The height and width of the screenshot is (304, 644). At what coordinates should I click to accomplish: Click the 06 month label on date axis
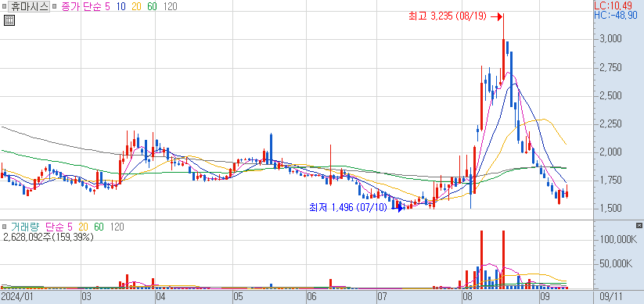312,296
